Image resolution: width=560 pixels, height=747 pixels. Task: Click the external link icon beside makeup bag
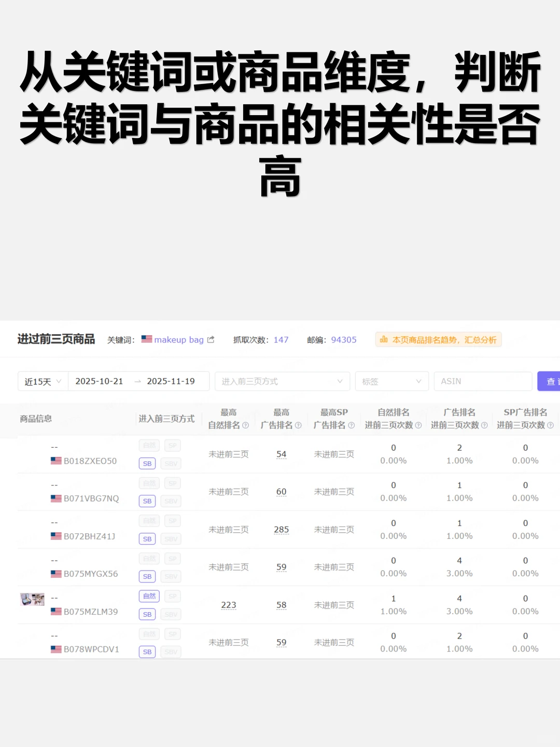click(x=211, y=339)
